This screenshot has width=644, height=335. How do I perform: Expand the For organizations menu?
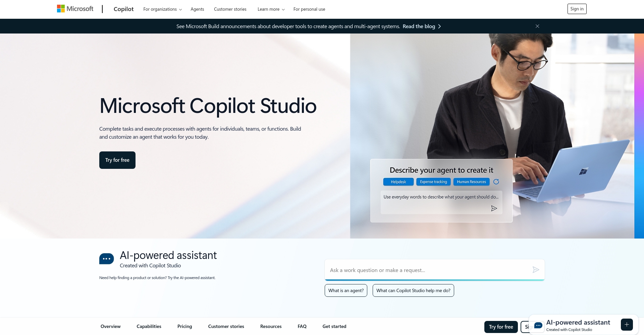[163, 9]
